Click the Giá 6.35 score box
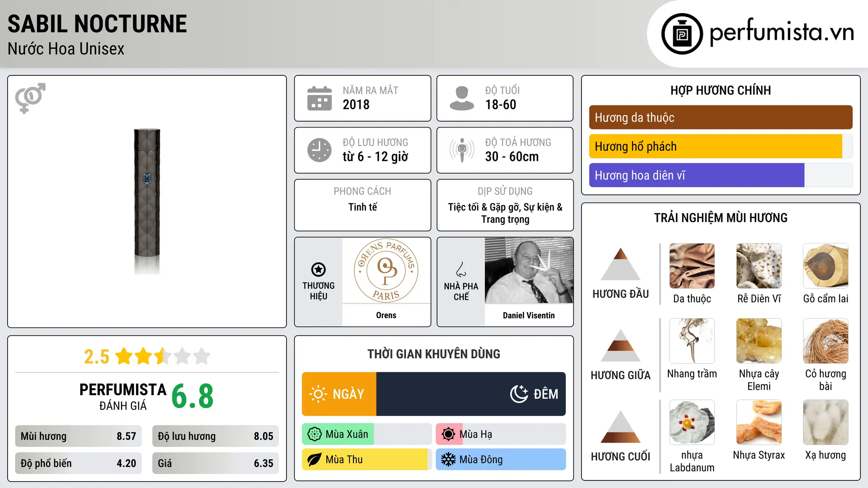This screenshot has width=868, height=488. click(215, 463)
